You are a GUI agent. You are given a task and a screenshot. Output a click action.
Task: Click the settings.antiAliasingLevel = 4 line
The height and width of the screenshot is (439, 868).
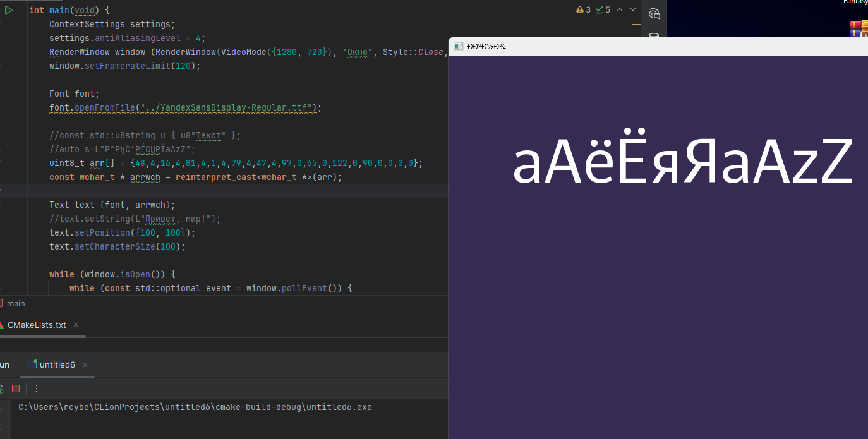coord(128,38)
